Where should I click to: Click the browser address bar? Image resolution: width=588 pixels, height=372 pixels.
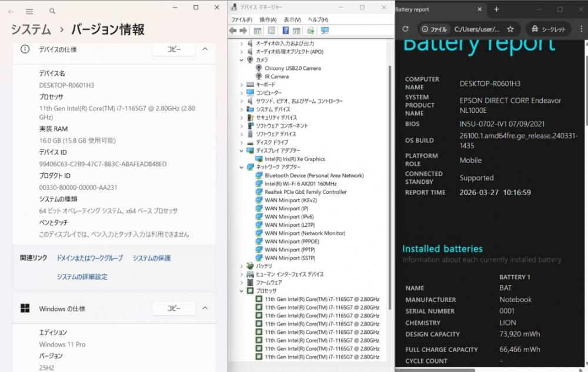477,29
